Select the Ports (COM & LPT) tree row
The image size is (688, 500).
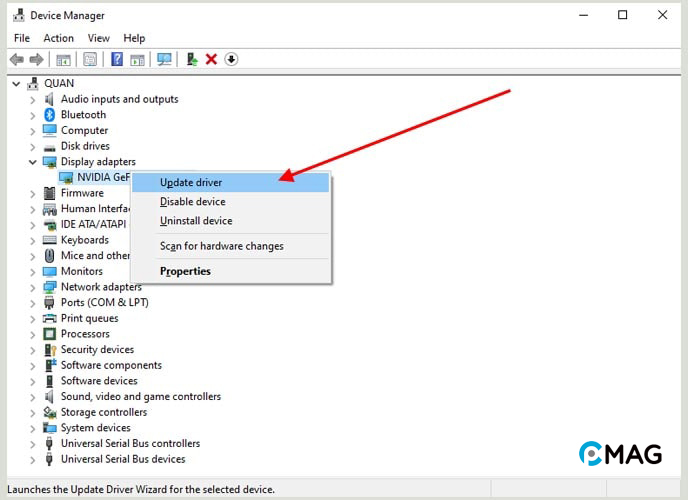coord(104,303)
